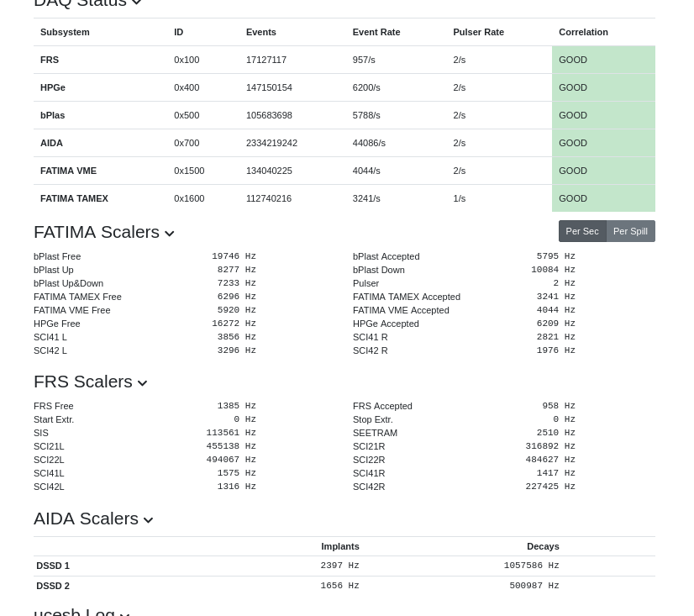
Task: Click the FATIMA Pulser scaler label
Action: [365, 283]
